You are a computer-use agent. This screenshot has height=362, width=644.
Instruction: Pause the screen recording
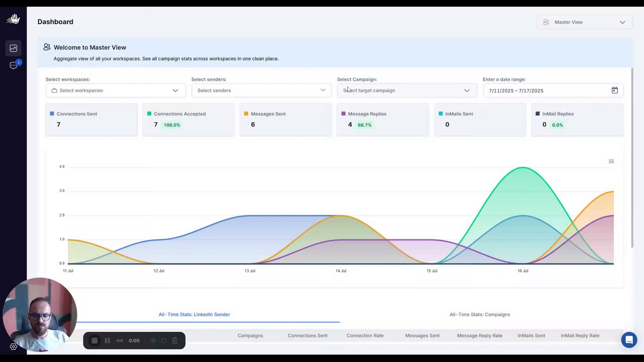click(x=107, y=340)
